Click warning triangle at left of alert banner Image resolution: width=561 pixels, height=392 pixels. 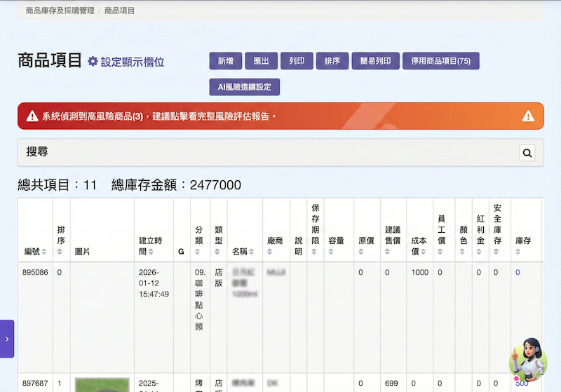32,116
